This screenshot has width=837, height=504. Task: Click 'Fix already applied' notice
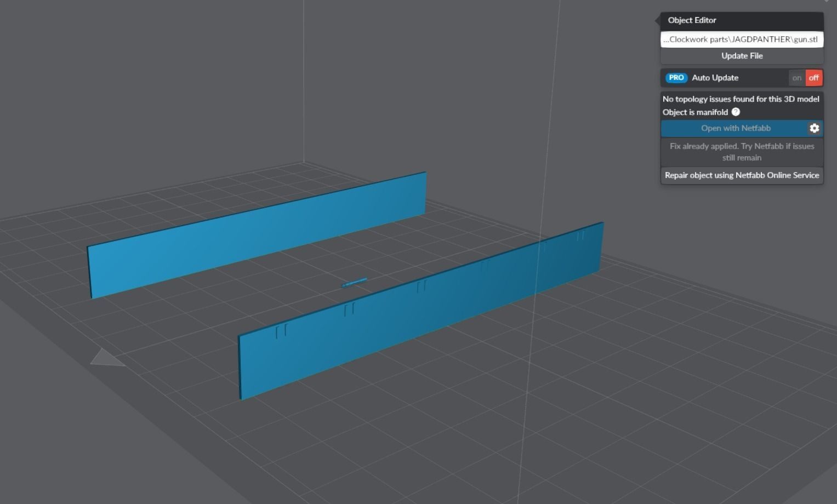click(x=742, y=152)
